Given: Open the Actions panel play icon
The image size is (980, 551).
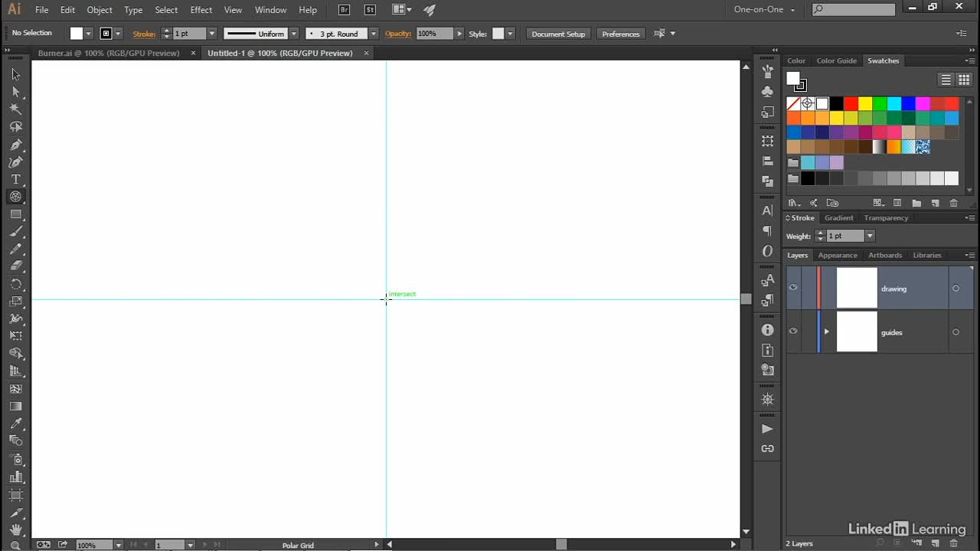Looking at the screenshot, I should pos(767,429).
